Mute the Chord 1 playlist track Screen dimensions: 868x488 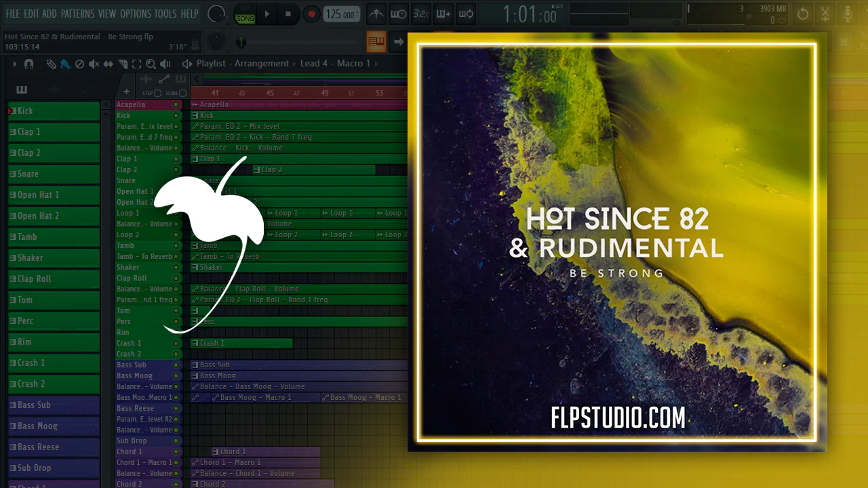[x=176, y=452]
